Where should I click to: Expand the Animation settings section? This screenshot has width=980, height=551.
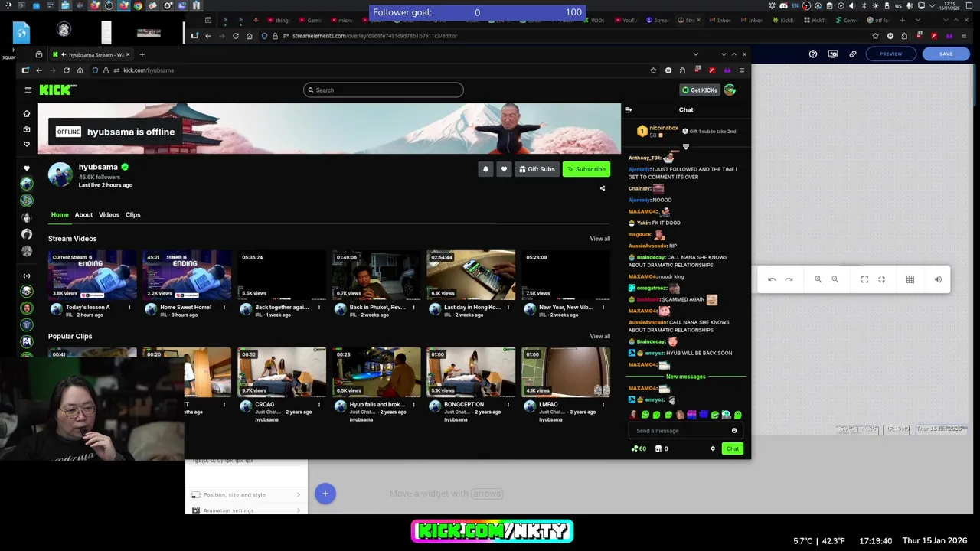[246, 510]
